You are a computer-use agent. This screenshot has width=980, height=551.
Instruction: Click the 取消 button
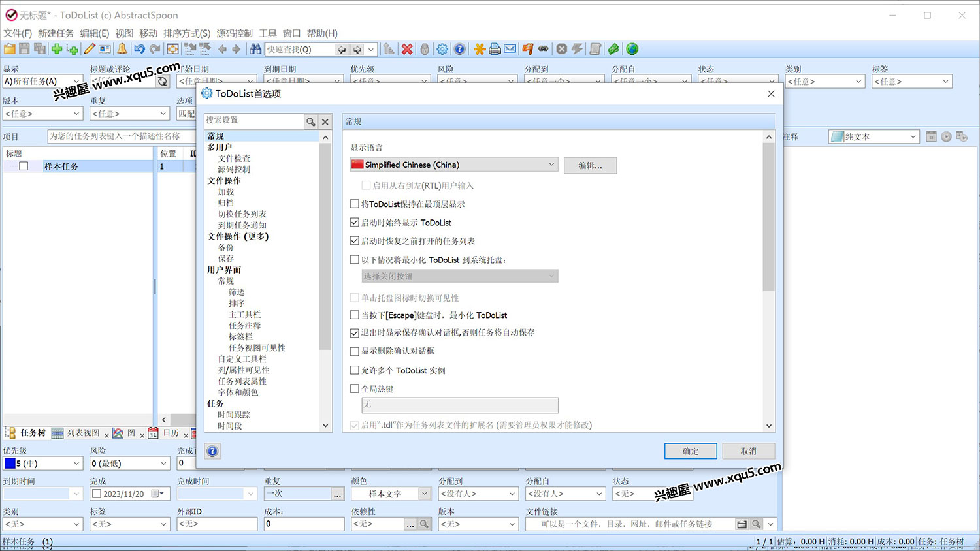coord(748,451)
